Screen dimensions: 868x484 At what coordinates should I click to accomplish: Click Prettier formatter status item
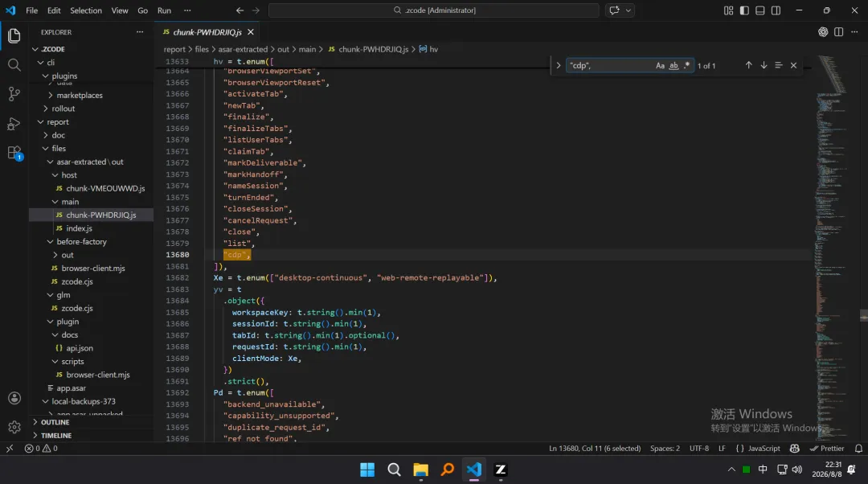pos(827,449)
